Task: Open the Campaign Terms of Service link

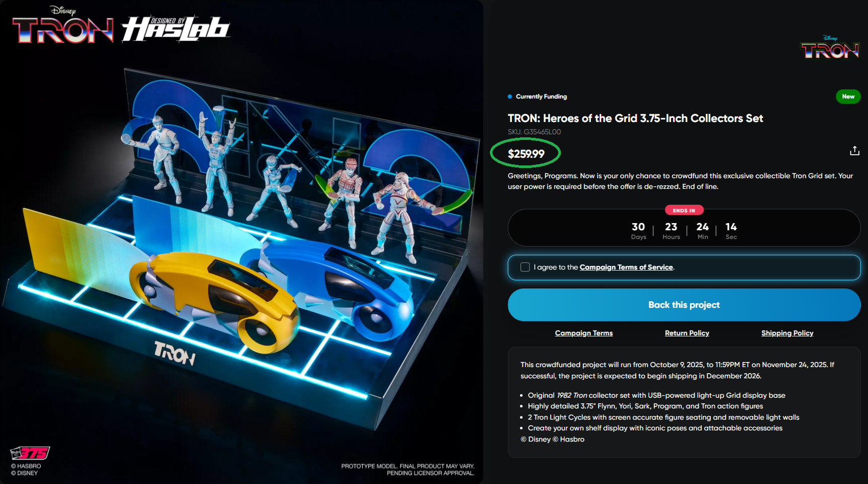Action: pyautogui.click(x=626, y=267)
